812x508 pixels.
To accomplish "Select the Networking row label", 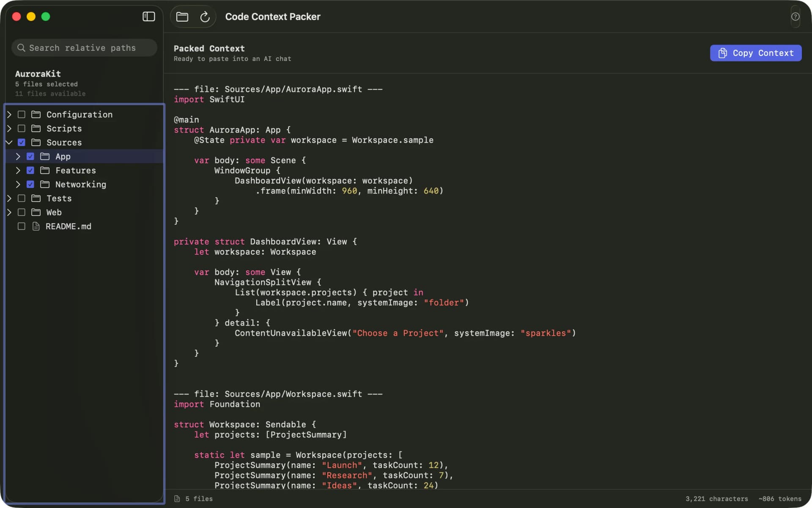I will (81, 184).
